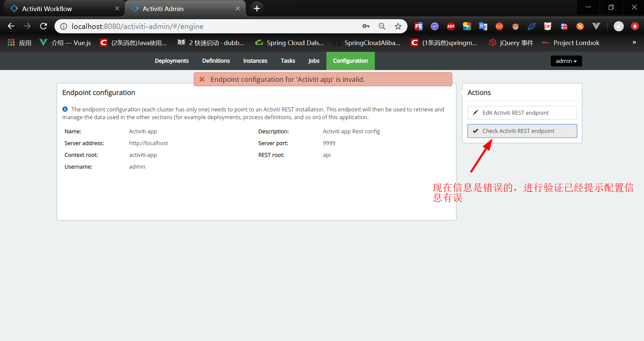Close the Activiti Admin tab
Image resolution: width=644 pixels, height=341 pixels.
click(238, 8)
